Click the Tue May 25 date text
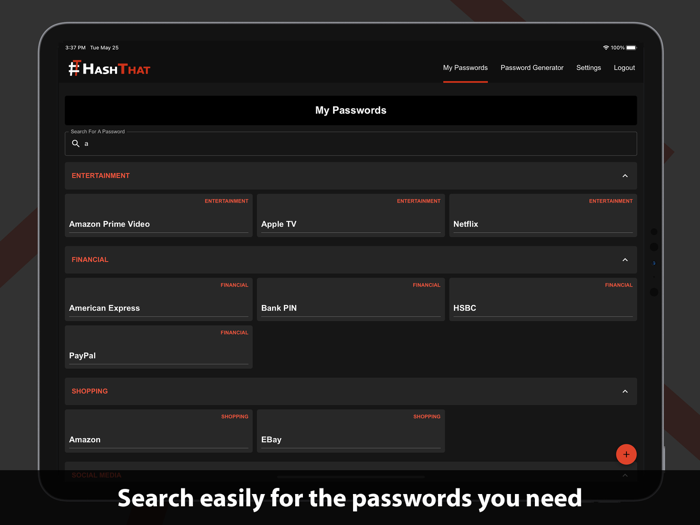 point(104,48)
